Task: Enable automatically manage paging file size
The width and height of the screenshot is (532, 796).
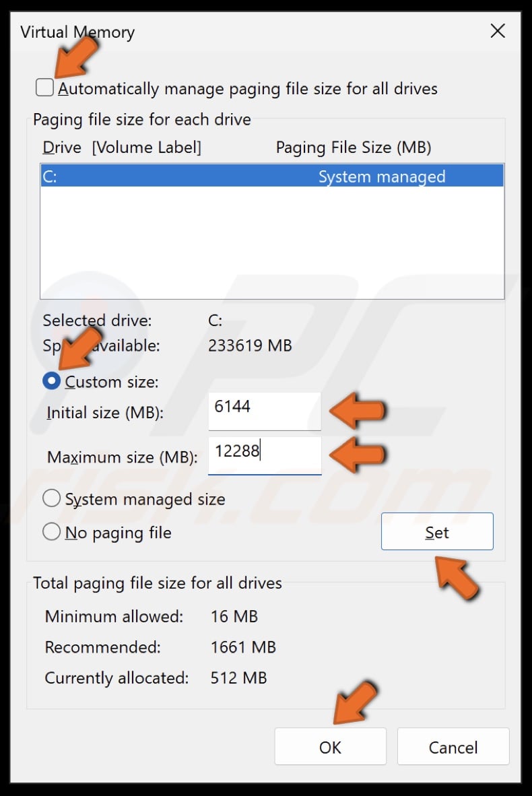Action: pyautogui.click(x=44, y=87)
